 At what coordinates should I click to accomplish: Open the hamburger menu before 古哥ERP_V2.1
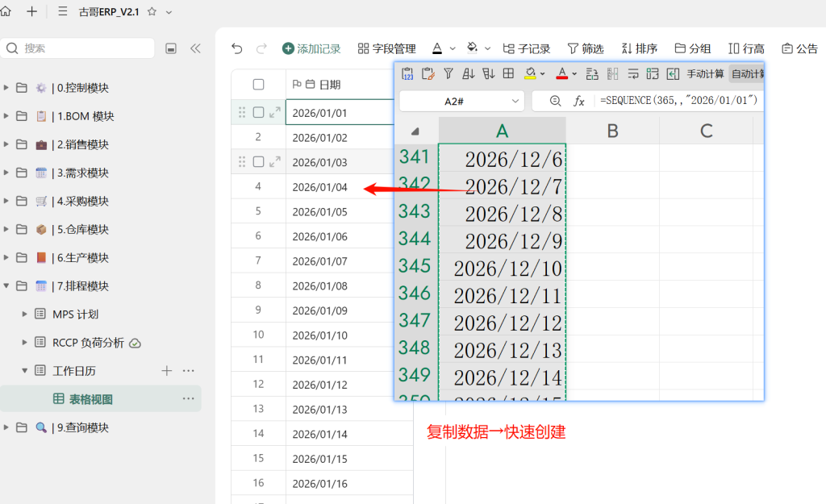pos(63,11)
